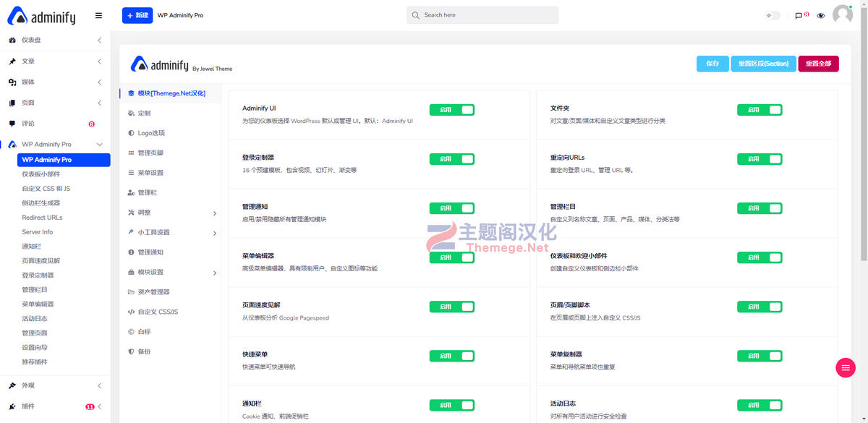Open the 模块[Themege.Net汉化] settings tab
The width and height of the screenshot is (868, 423).
[x=171, y=93]
